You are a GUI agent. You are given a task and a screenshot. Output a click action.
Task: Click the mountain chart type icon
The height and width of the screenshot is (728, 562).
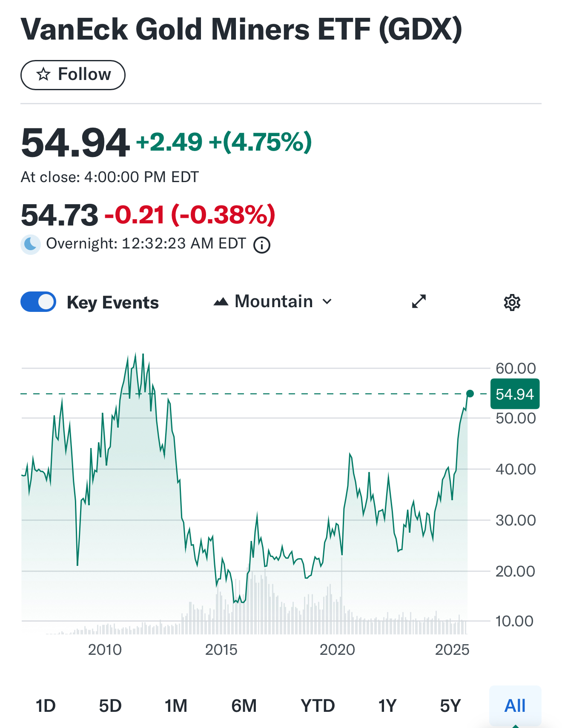pos(221,302)
